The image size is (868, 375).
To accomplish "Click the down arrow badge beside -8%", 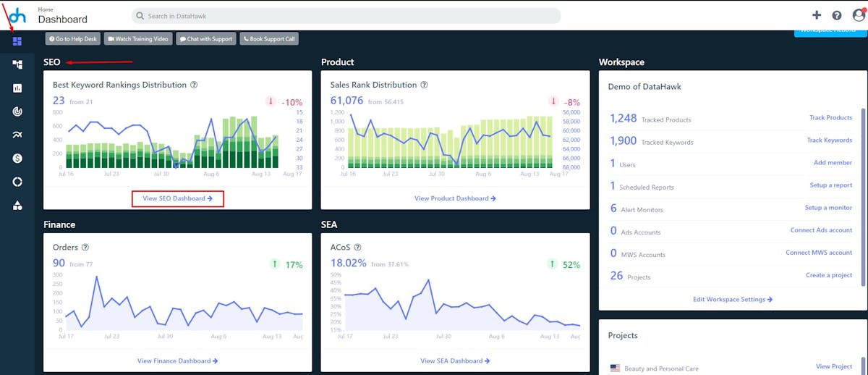I will click(553, 101).
